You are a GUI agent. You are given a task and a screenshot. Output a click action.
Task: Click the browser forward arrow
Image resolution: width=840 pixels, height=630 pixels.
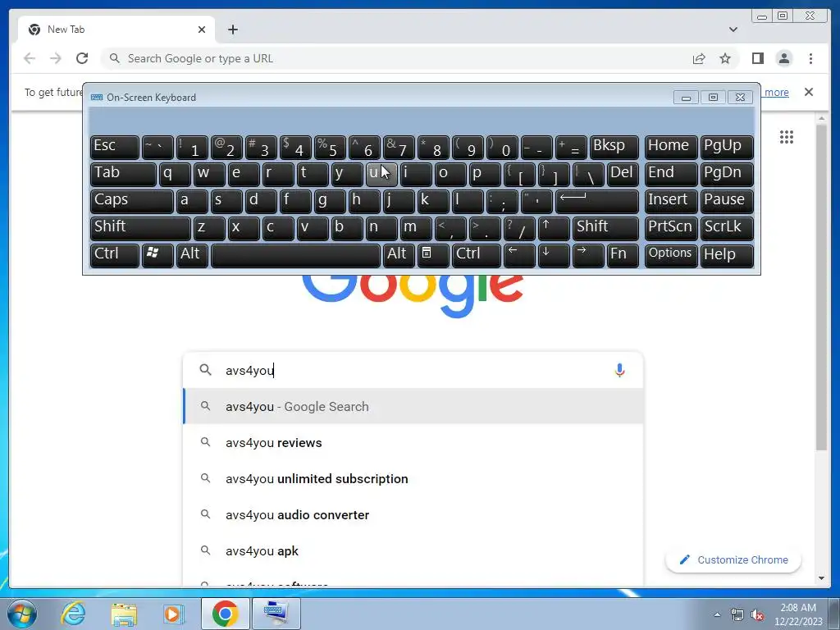coord(56,58)
